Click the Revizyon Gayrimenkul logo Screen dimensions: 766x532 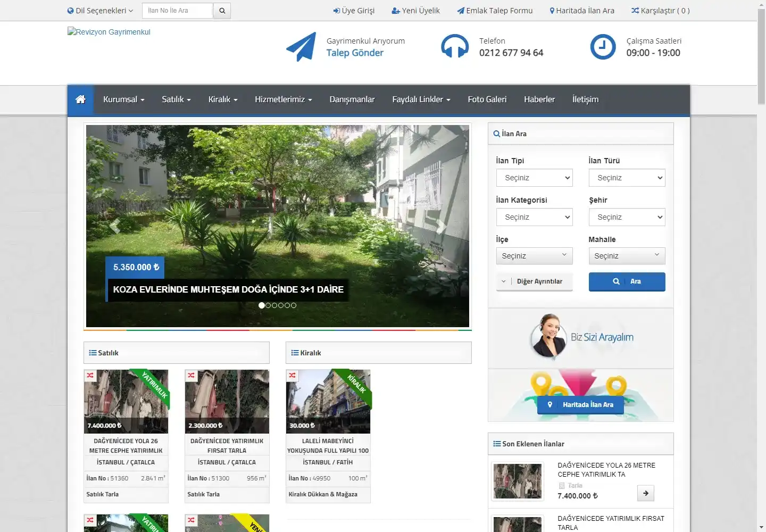(x=109, y=32)
